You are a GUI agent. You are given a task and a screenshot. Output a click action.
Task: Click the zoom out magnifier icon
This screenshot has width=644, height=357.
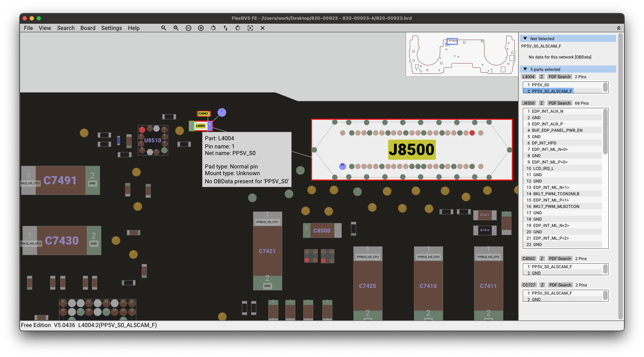click(164, 28)
